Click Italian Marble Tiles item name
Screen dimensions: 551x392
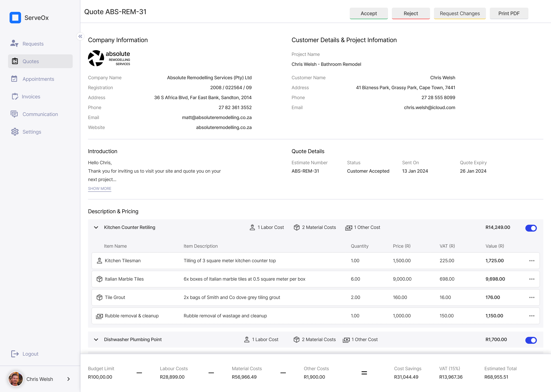pyautogui.click(x=124, y=279)
